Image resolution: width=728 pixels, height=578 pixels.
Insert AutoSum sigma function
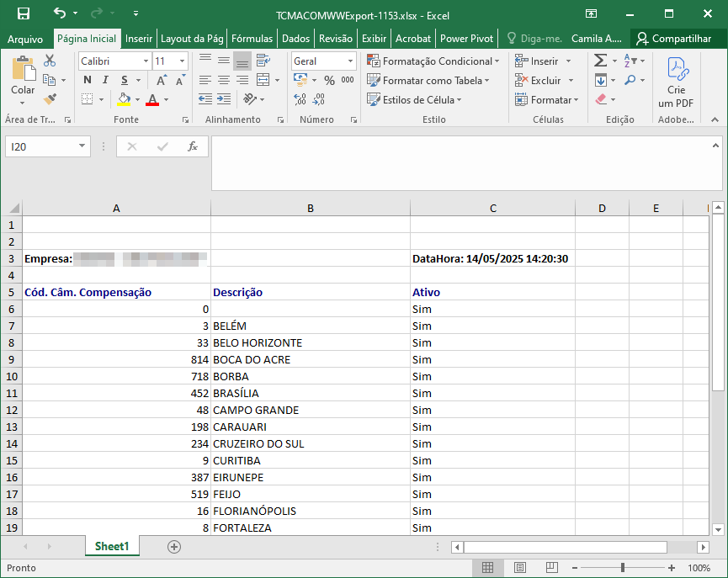(x=600, y=61)
